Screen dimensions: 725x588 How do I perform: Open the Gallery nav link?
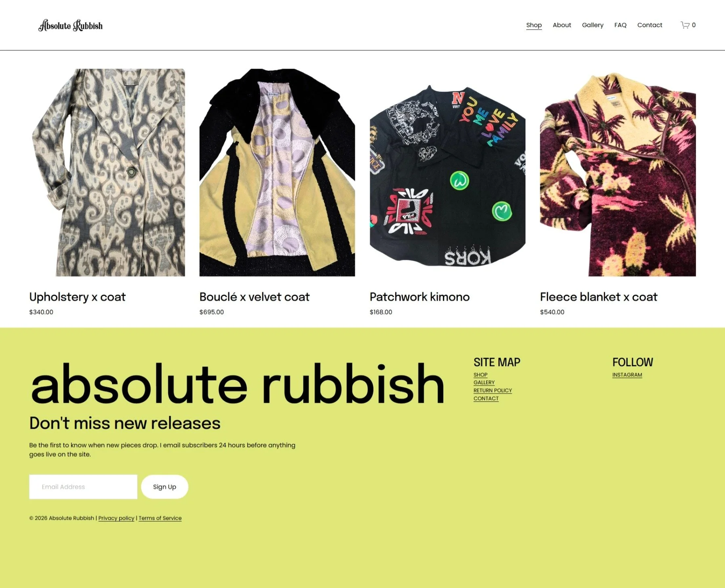(x=592, y=25)
